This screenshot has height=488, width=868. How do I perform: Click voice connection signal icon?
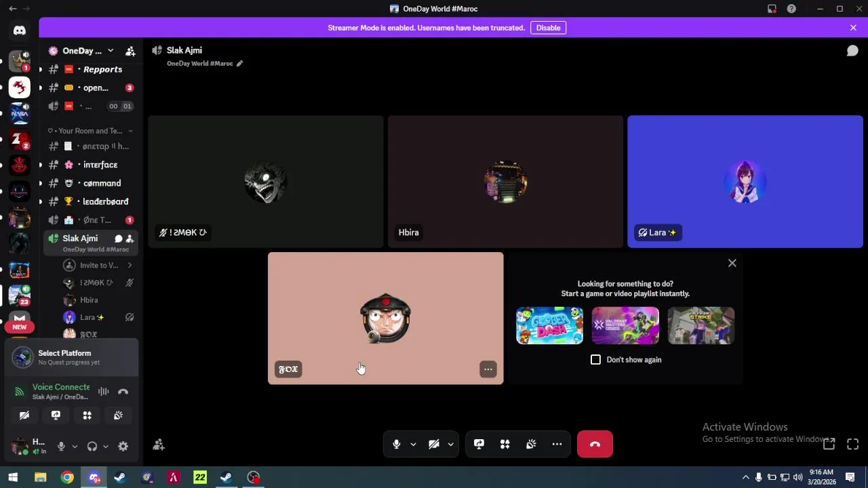(x=20, y=391)
